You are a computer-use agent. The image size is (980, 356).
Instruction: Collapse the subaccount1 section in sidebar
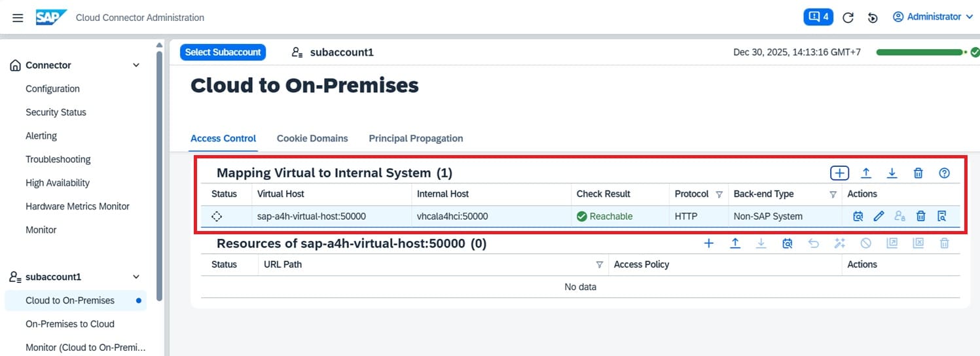click(x=136, y=277)
